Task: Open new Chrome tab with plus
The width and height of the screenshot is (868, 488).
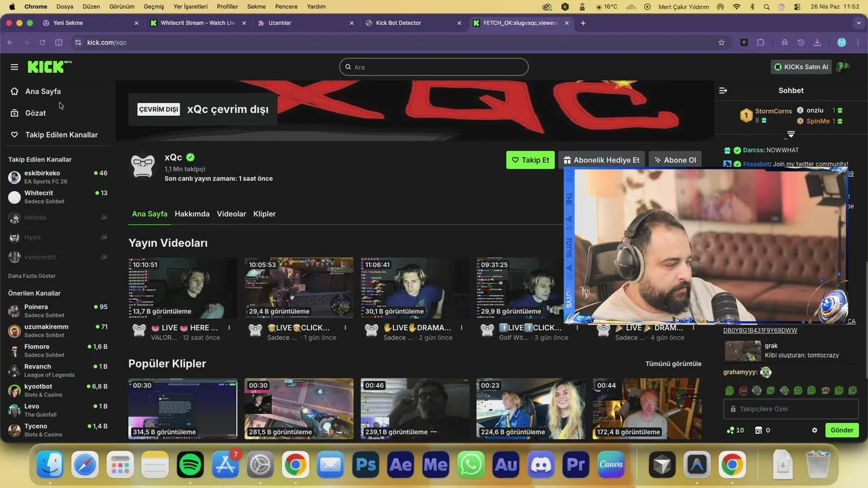Action: pos(583,22)
